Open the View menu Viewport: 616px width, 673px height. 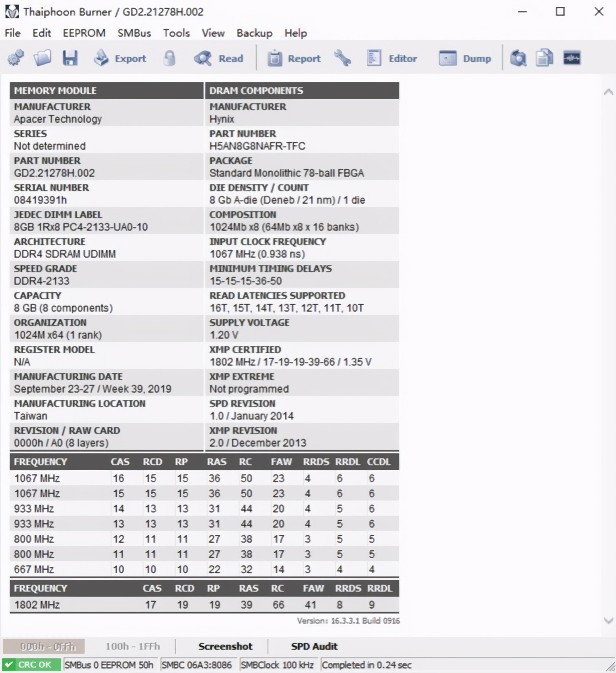pos(213,33)
